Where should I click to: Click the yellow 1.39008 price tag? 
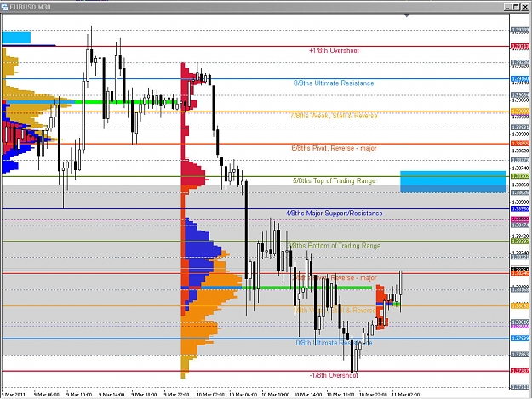[520, 111]
